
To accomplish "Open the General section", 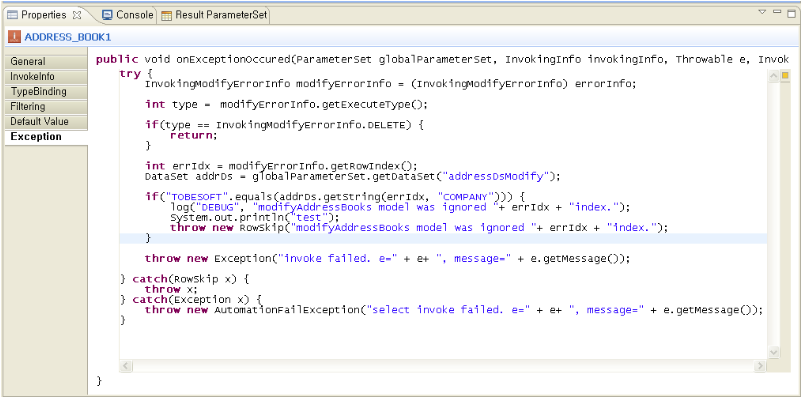I will [x=46, y=61].
